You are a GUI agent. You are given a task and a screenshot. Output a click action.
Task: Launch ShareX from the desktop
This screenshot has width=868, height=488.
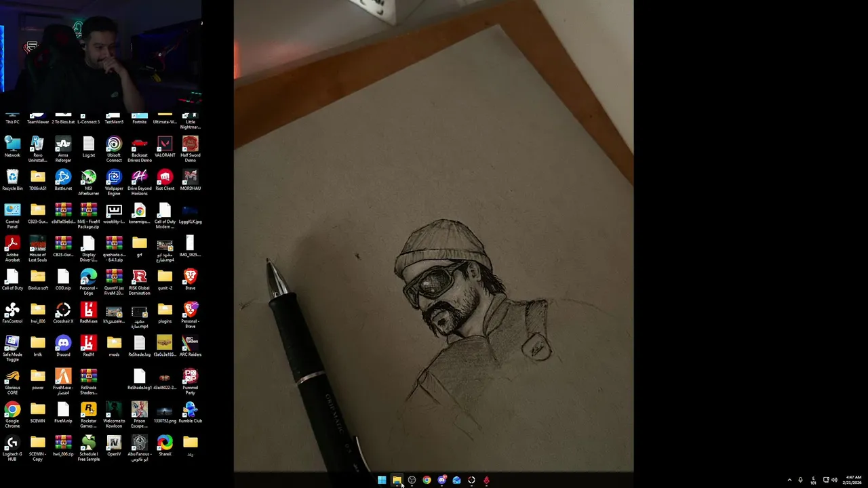pyautogui.click(x=165, y=446)
